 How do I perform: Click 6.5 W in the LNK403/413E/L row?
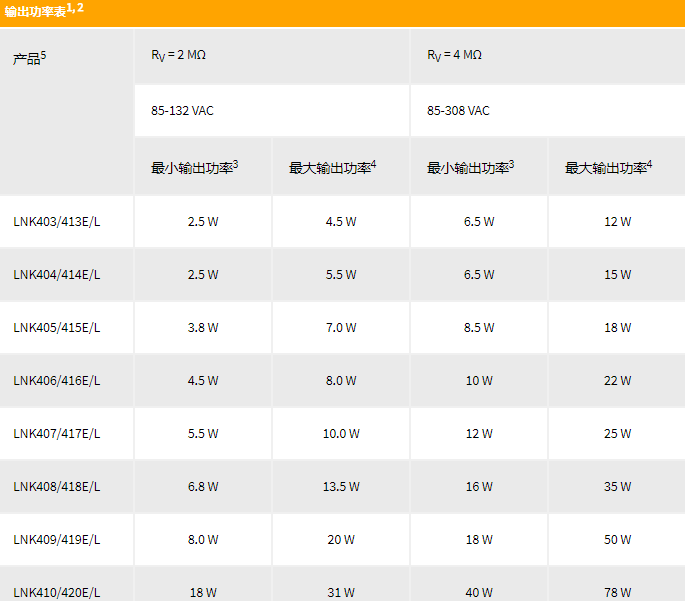click(479, 221)
